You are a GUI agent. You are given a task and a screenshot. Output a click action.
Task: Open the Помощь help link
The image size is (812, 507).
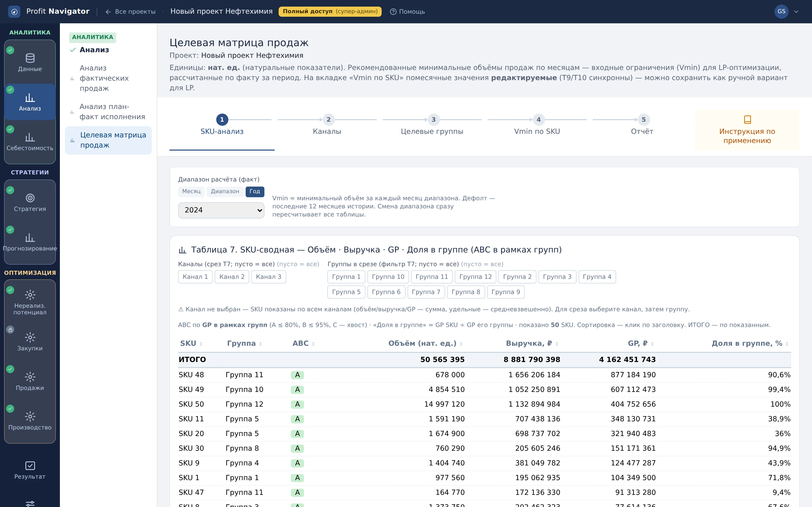(x=407, y=12)
